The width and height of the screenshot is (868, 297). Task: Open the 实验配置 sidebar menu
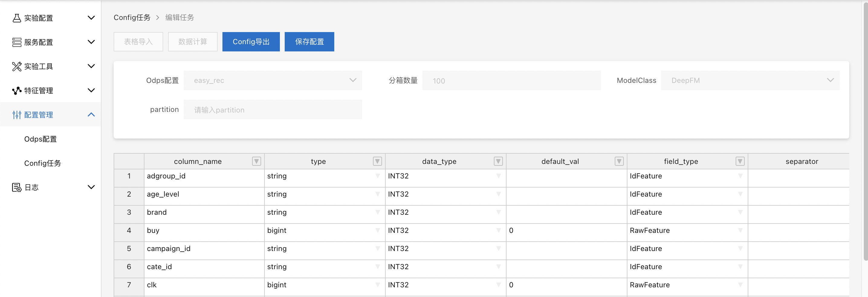click(50, 18)
